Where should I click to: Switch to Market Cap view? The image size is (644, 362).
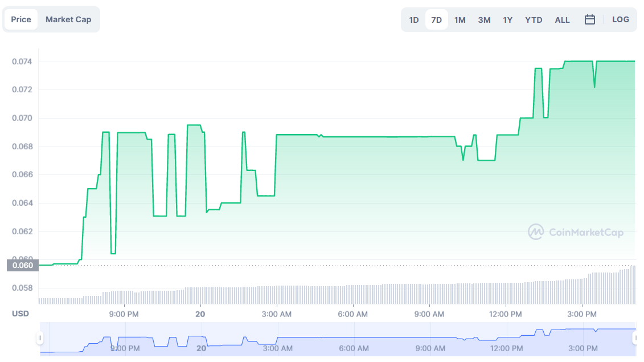tap(68, 19)
